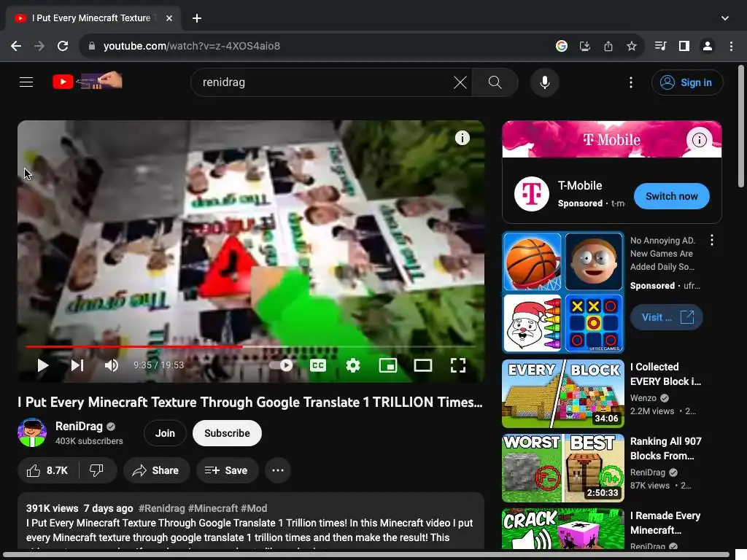Seek on the video progress bar

pyautogui.click(x=251, y=346)
